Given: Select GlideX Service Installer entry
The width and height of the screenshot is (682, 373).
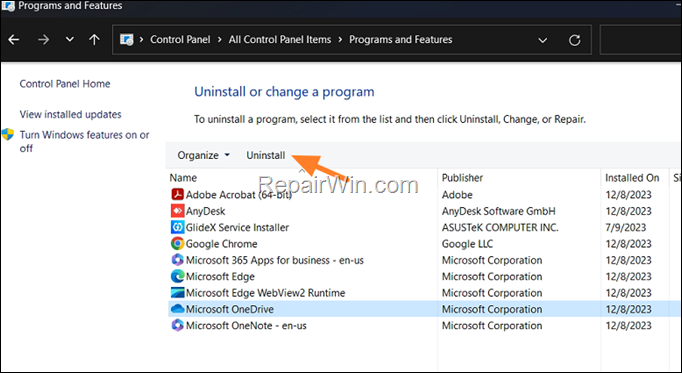Looking at the screenshot, I should click(237, 227).
